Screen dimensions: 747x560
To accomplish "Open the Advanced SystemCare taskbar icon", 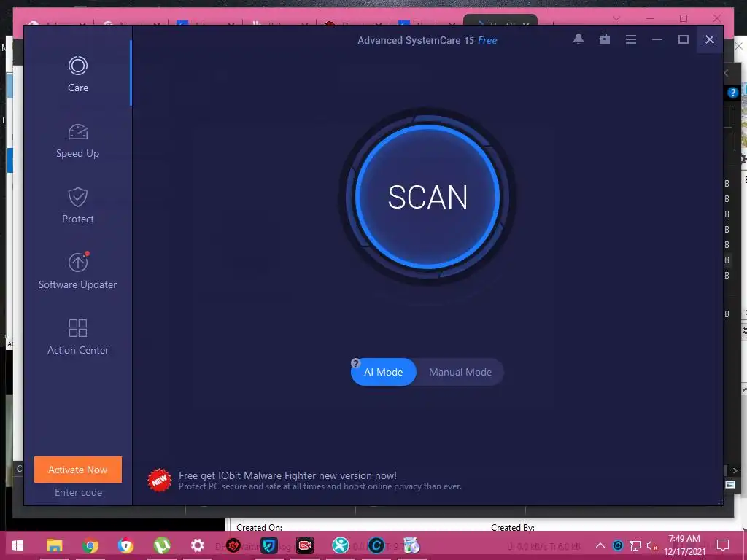I will [376, 545].
